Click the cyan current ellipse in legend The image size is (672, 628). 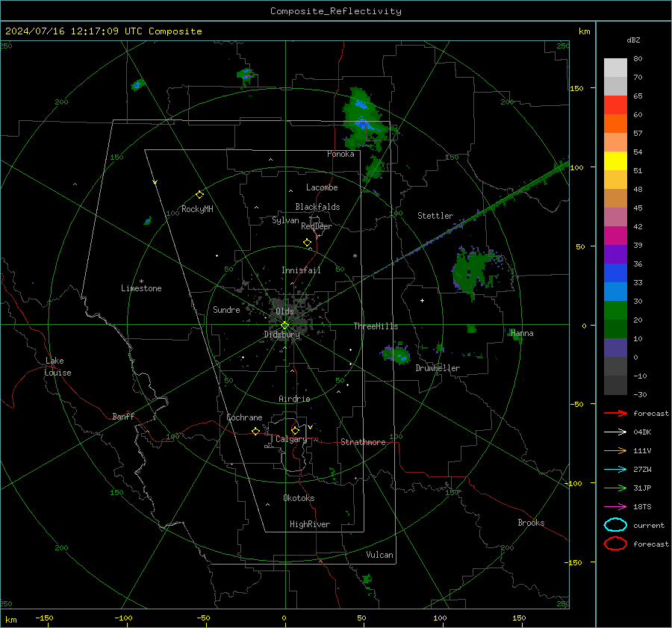tap(615, 525)
